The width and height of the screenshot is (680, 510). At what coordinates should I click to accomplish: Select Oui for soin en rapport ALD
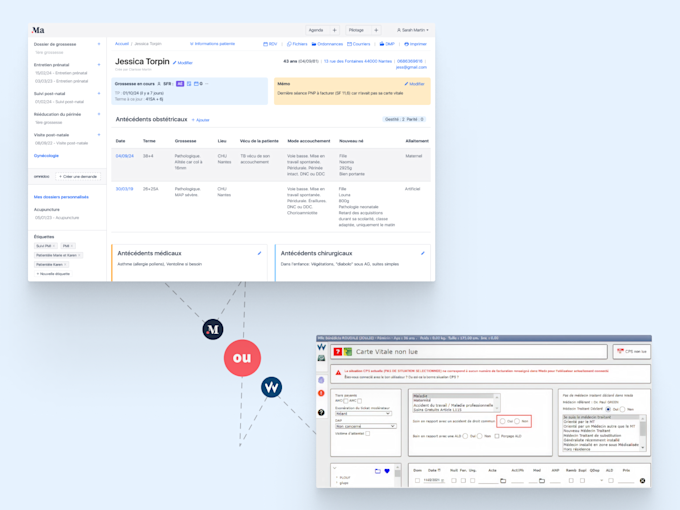pyautogui.click(x=465, y=436)
